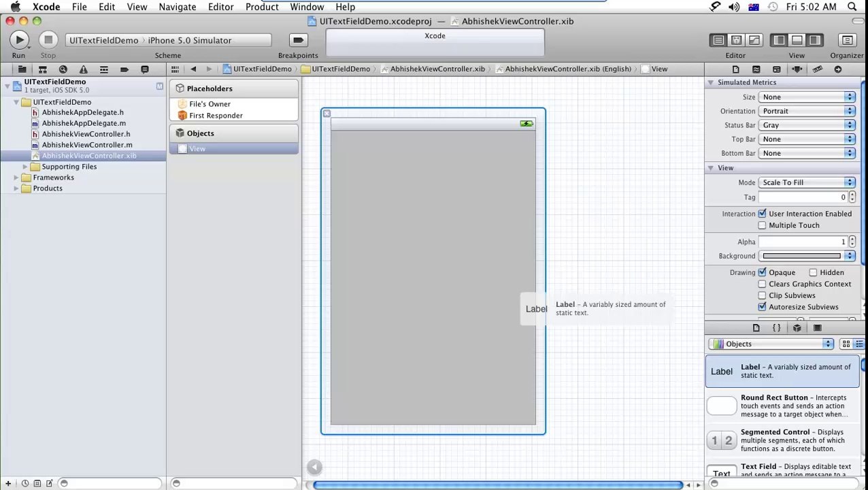Select AbhishekAppDelegate.m file
This screenshot has height=490, width=868.
tap(84, 123)
